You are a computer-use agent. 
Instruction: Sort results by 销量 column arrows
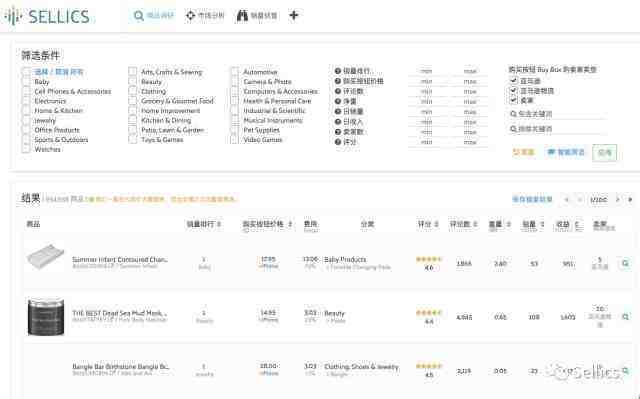coord(542,224)
